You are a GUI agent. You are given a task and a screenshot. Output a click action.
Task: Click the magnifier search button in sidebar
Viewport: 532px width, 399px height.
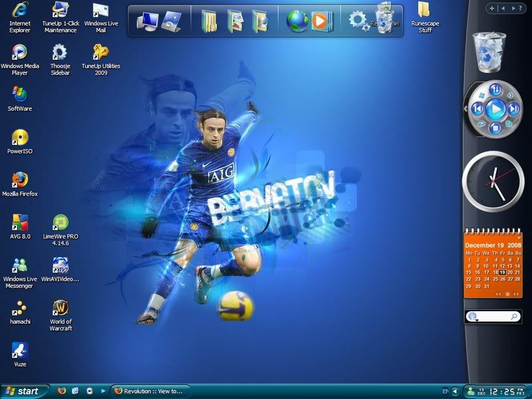(x=514, y=317)
